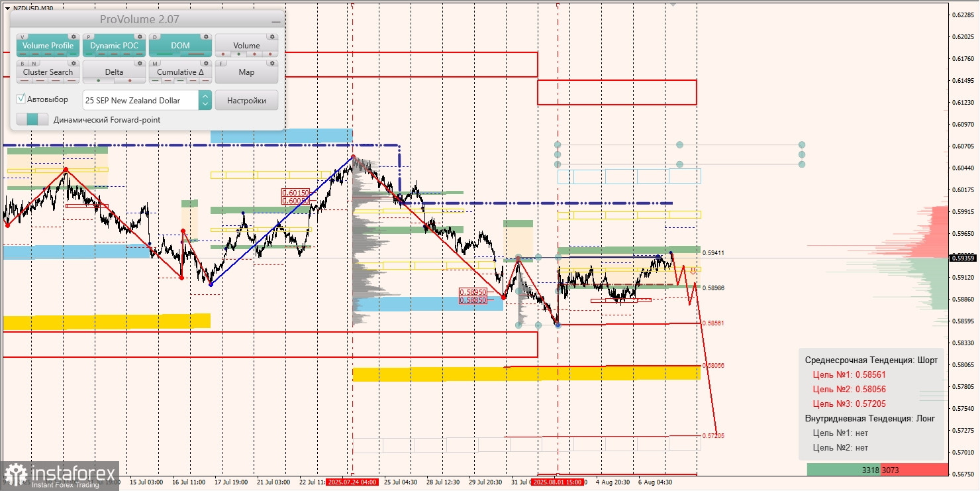Click the 6 Aug 04:30 time axis label
This screenshot has width=980, height=491.
pyautogui.click(x=656, y=482)
